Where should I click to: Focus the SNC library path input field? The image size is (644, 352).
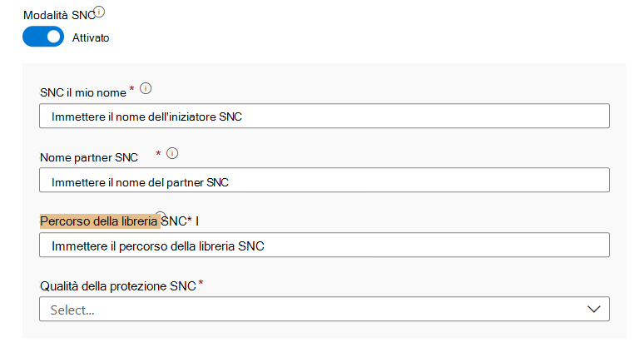tap(324, 245)
